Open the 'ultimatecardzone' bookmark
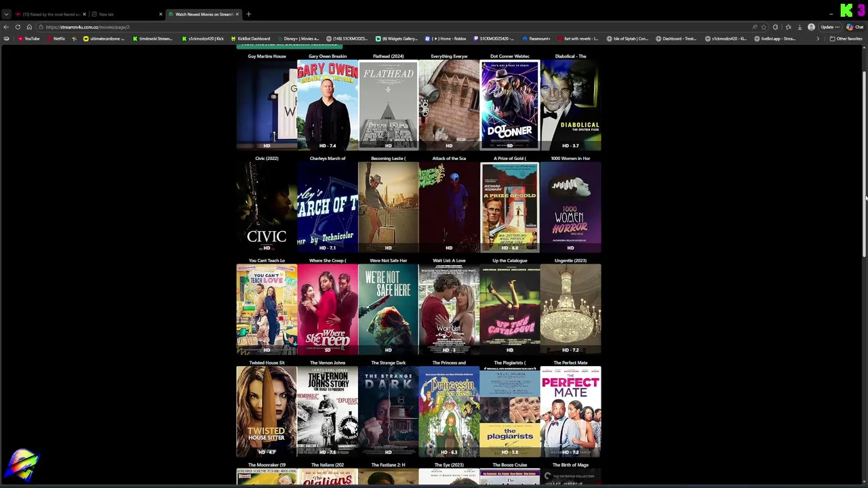The height and width of the screenshot is (488, 868). (104, 39)
